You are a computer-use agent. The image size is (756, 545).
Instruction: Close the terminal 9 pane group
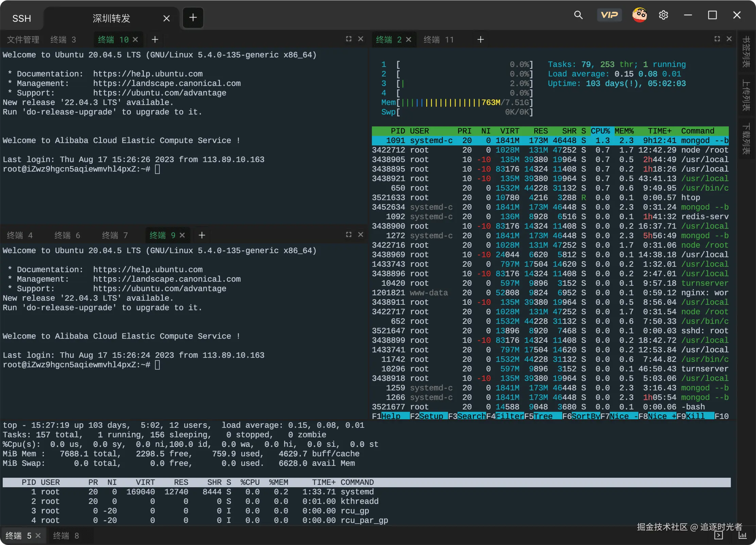click(361, 235)
